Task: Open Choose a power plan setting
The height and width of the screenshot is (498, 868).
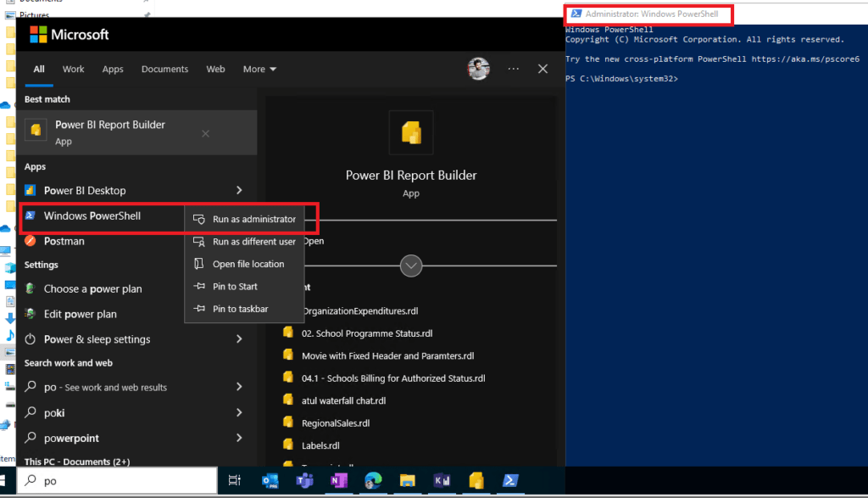Action: [x=93, y=288]
